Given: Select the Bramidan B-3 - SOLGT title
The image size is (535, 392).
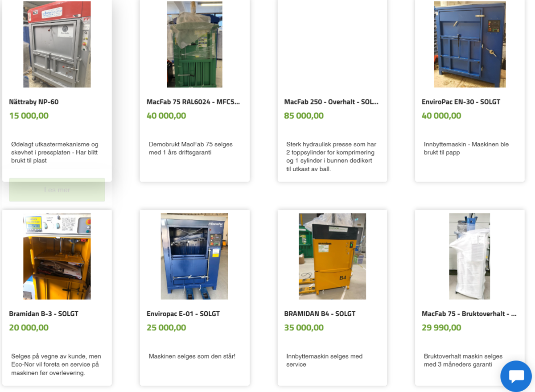Looking at the screenshot, I should point(44,314).
